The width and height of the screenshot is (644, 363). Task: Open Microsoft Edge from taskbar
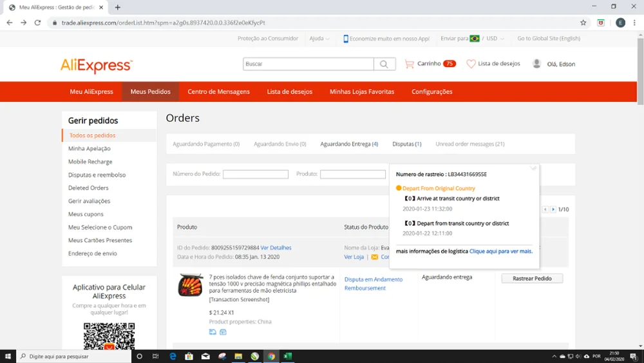pyautogui.click(x=173, y=356)
